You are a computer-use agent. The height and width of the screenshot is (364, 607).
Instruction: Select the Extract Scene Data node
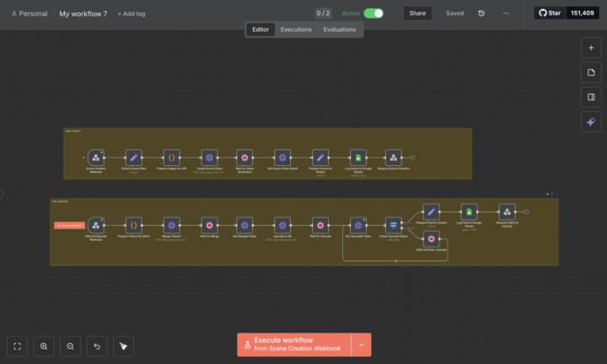[x=133, y=158]
